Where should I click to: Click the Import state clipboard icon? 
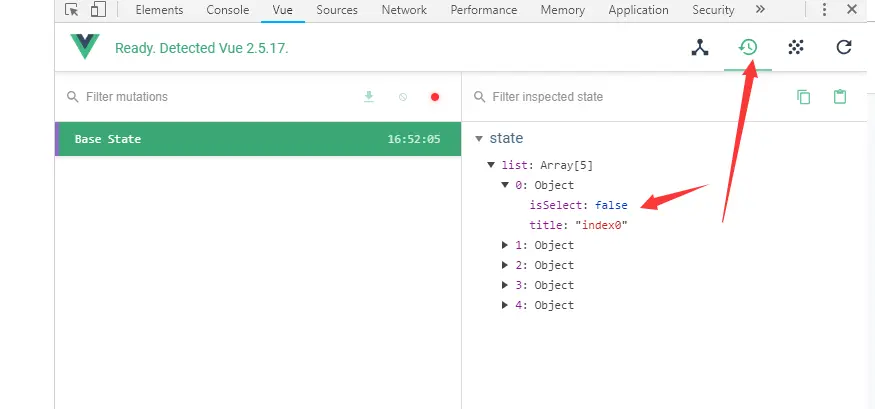[840, 97]
